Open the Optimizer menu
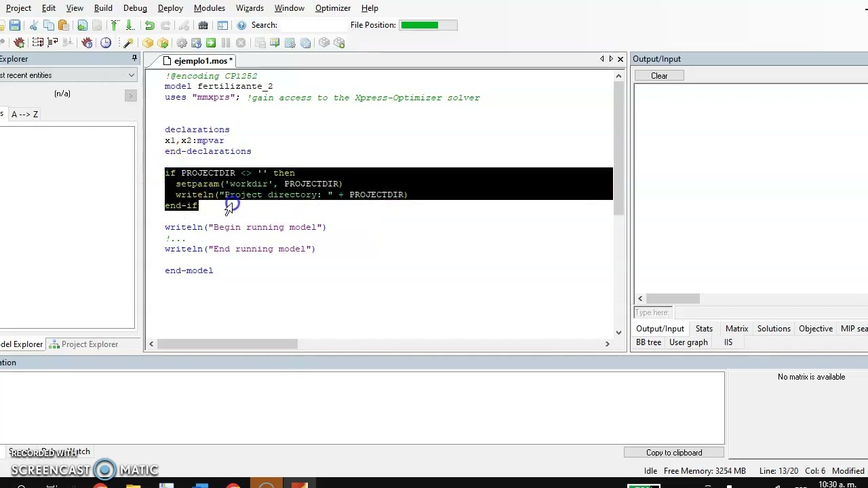 [x=333, y=8]
